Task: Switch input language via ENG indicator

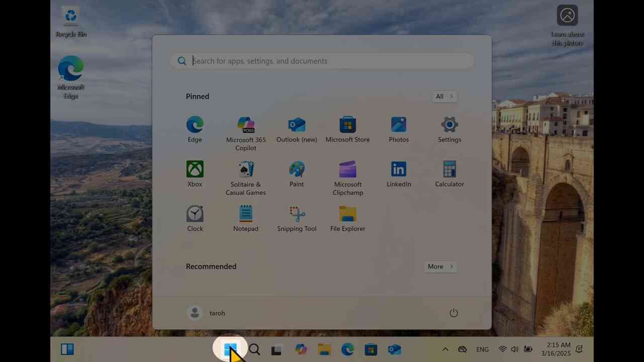Action: 482,349
